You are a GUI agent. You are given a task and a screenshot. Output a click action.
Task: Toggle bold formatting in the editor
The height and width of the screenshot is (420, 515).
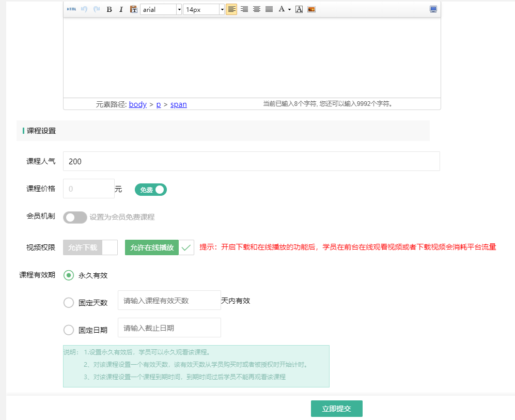click(109, 9)
